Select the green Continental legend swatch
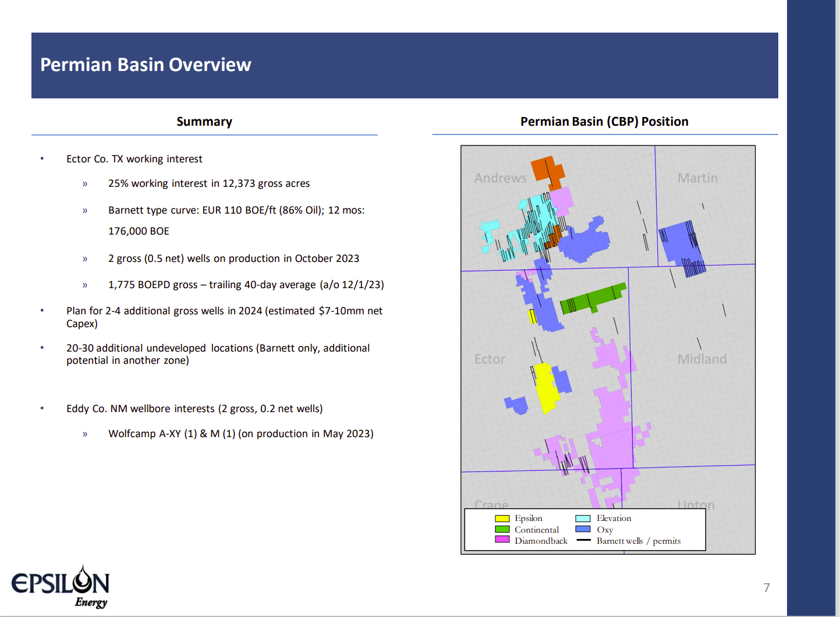The image size is (840, 617). (502, 530)
